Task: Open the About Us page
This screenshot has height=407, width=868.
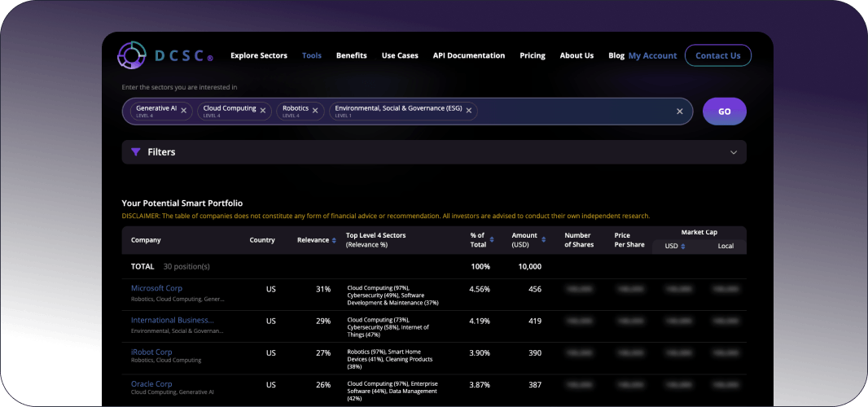Action: (x=576, y=55)
